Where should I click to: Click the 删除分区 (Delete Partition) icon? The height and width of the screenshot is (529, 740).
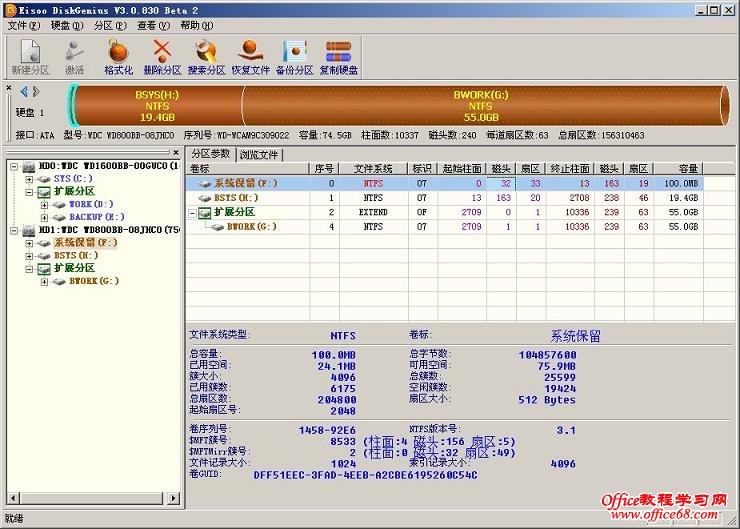162,56
